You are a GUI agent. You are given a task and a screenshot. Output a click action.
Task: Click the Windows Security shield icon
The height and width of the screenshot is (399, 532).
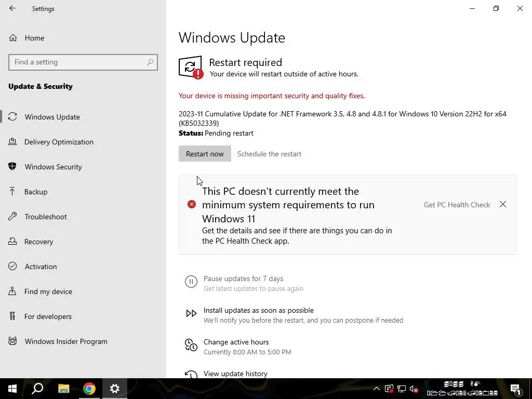[12, 167]
